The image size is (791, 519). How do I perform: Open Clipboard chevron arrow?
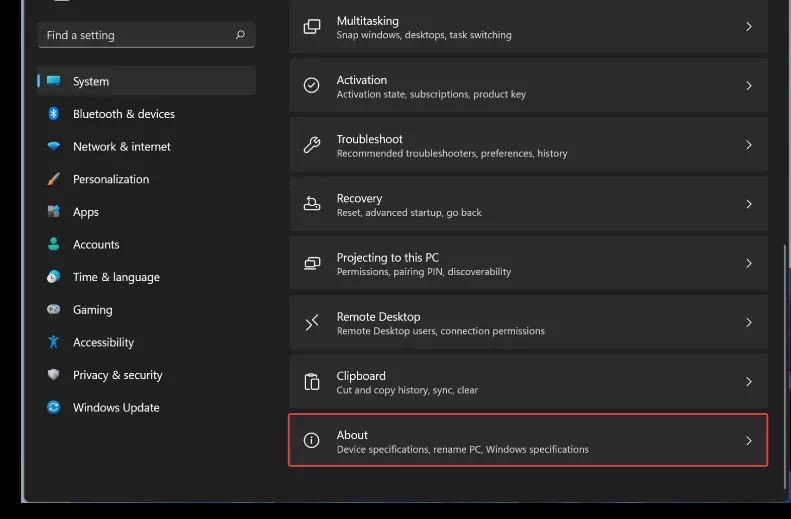[x=749, y=382]
